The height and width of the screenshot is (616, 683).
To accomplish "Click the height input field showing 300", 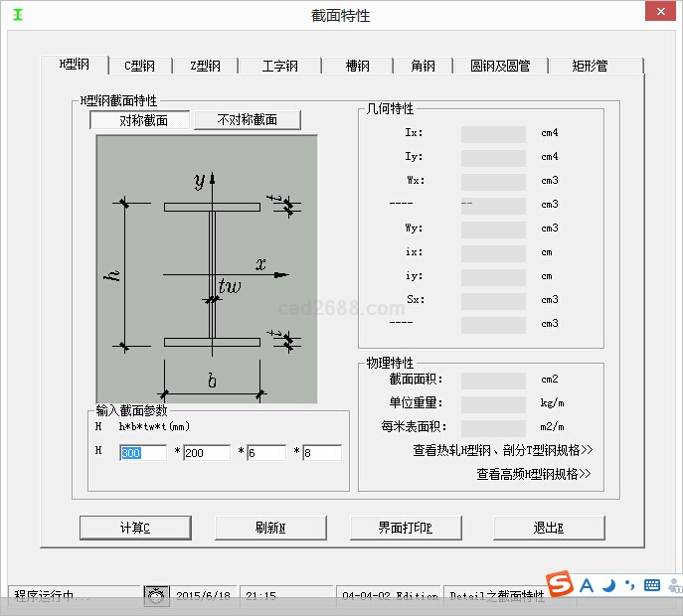I will (144, 453).
